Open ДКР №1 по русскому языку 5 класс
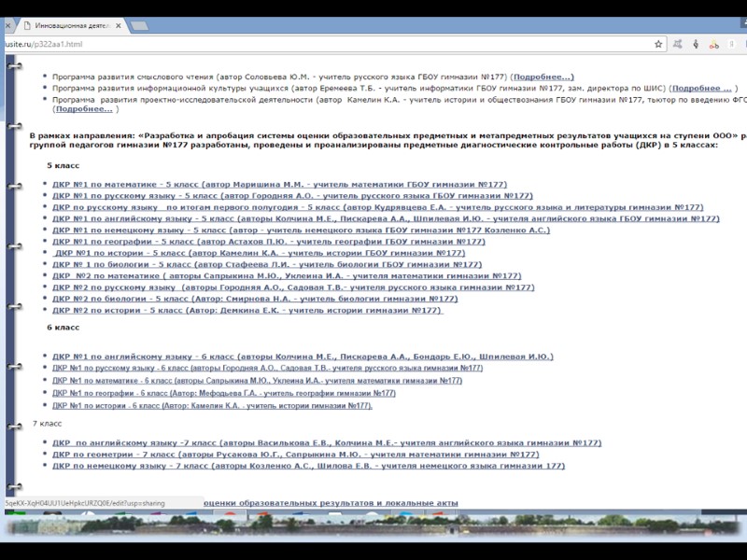The image size is (747, 560). (292, 196)
